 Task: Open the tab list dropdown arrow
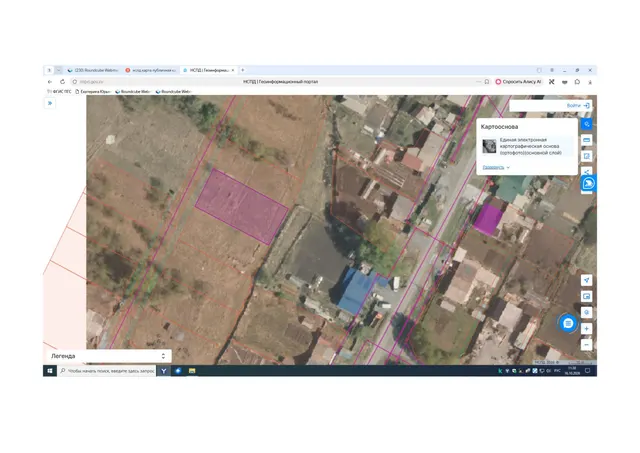[58, 70]
